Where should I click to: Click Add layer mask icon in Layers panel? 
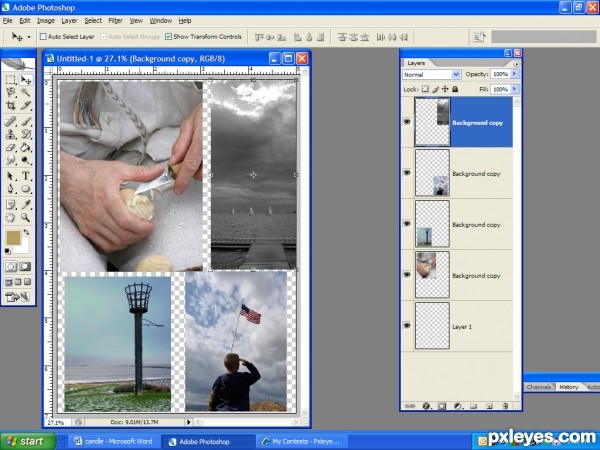tap(442, 406)
